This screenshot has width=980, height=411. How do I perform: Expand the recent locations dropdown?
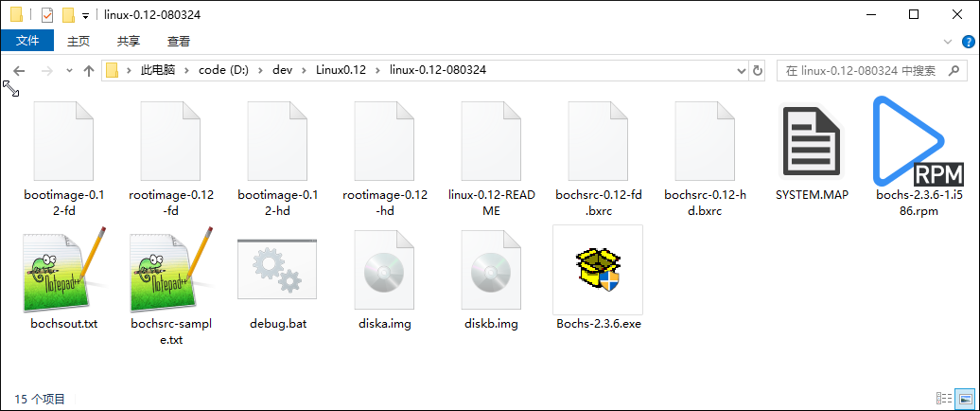pos(69,71)
